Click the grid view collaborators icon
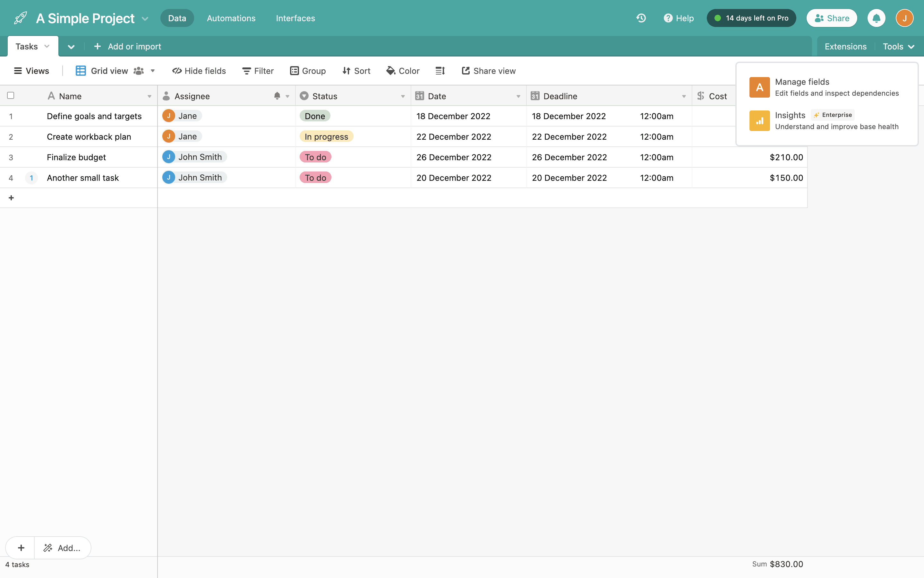 (x=139, y=71)
